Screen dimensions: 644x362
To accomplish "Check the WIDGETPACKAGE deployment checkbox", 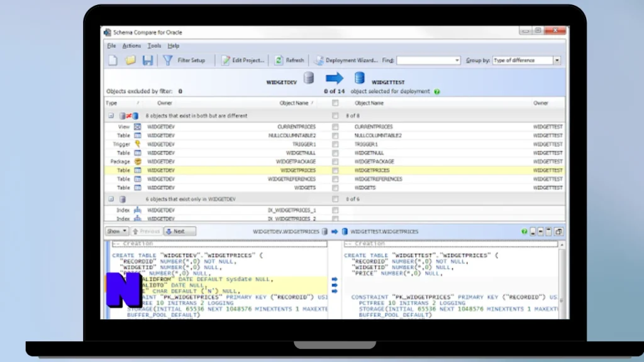I will [x=335, y=162].
